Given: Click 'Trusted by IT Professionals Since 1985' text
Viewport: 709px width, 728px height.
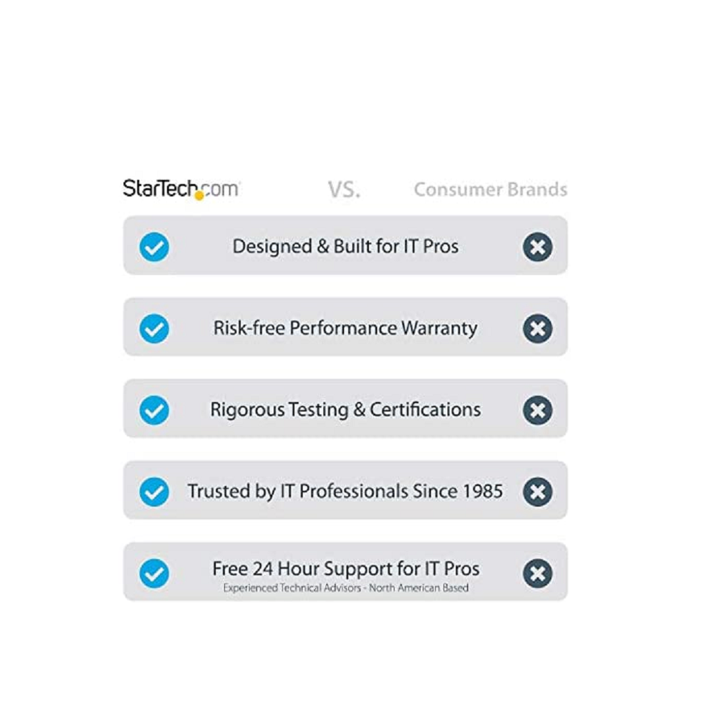Looking at the screenshot, I should tap(345, 492).
